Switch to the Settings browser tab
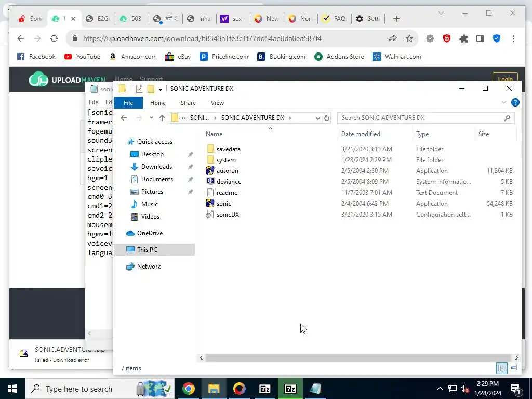 point(368,19)
